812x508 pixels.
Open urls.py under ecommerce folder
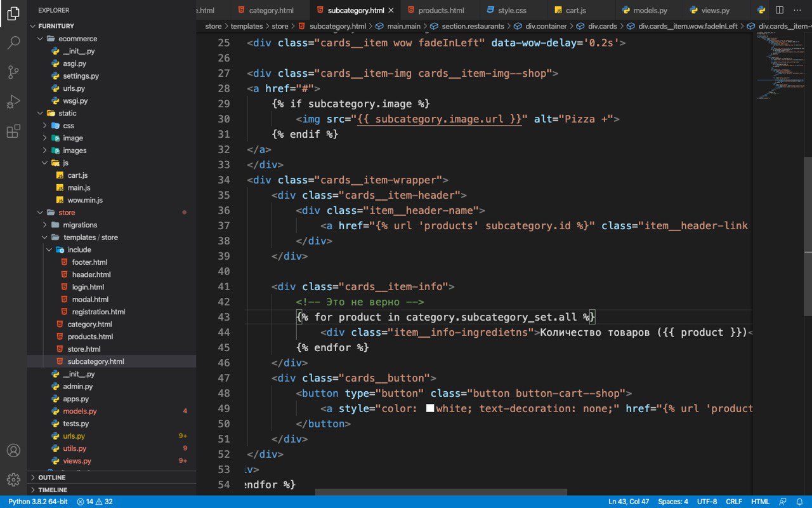click(x=74, y=88)
